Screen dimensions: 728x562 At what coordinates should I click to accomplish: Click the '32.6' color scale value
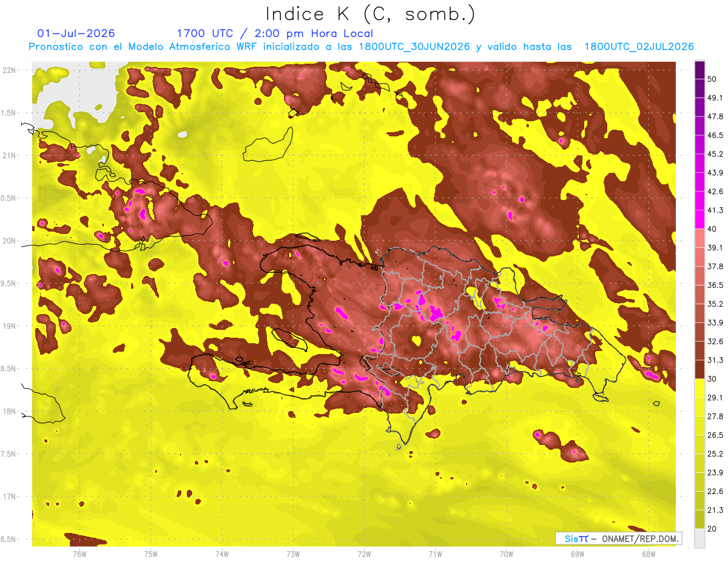point(715,341)
